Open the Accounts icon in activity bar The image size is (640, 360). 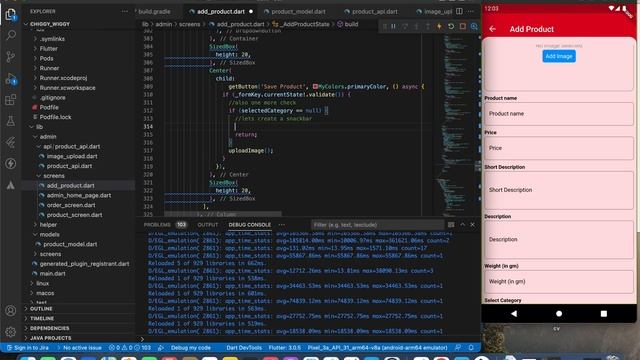pos(11,311)
